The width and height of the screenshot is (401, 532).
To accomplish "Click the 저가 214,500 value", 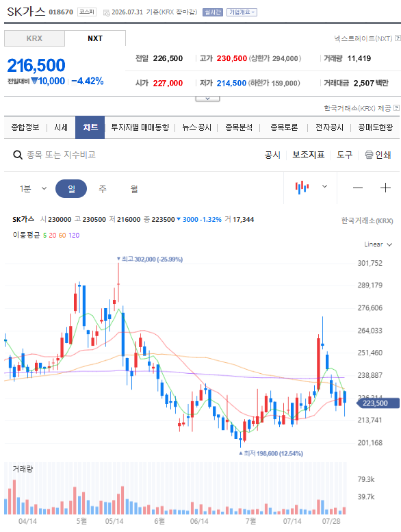I will [x=231, y=83].
